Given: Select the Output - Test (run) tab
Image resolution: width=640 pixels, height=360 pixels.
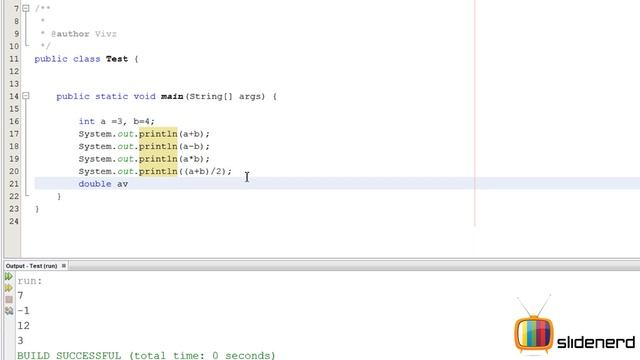Looking at the screenshot, I should click(31, 266).
